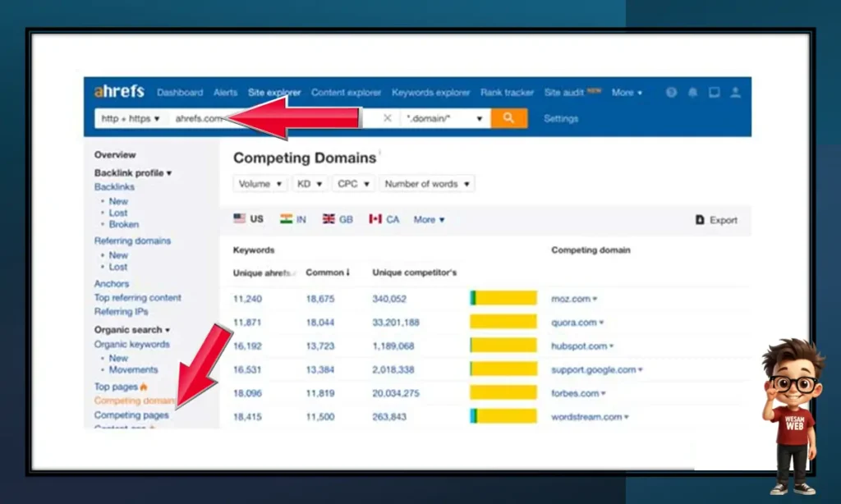The width and height of the screenshot is (841, 504).
Task: Select the GB flag country filter
Action: click(x=337, y=219)
